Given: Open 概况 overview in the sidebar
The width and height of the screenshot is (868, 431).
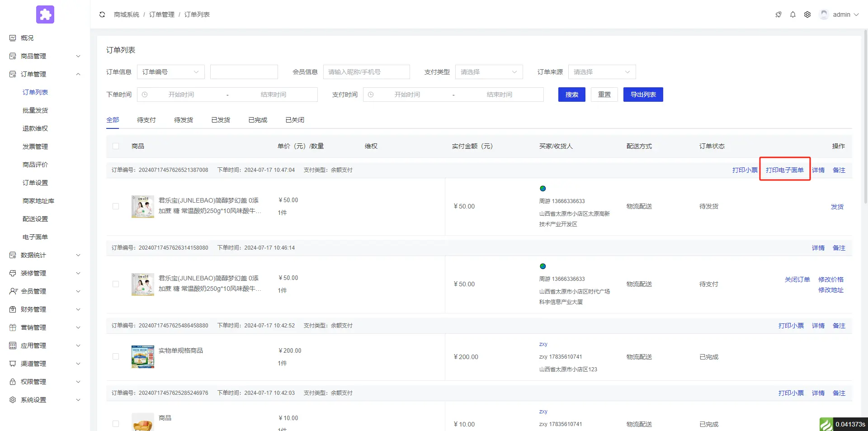Looking at the screenshot, I should point(27,38).
